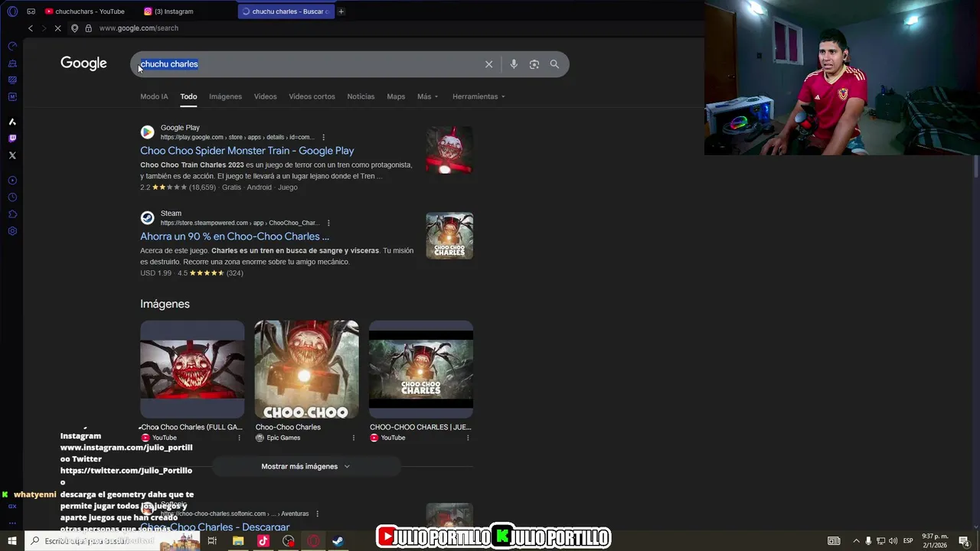
Task: Switch to the chuchuchars - YouTube tab
Action: tap(84, 11)
